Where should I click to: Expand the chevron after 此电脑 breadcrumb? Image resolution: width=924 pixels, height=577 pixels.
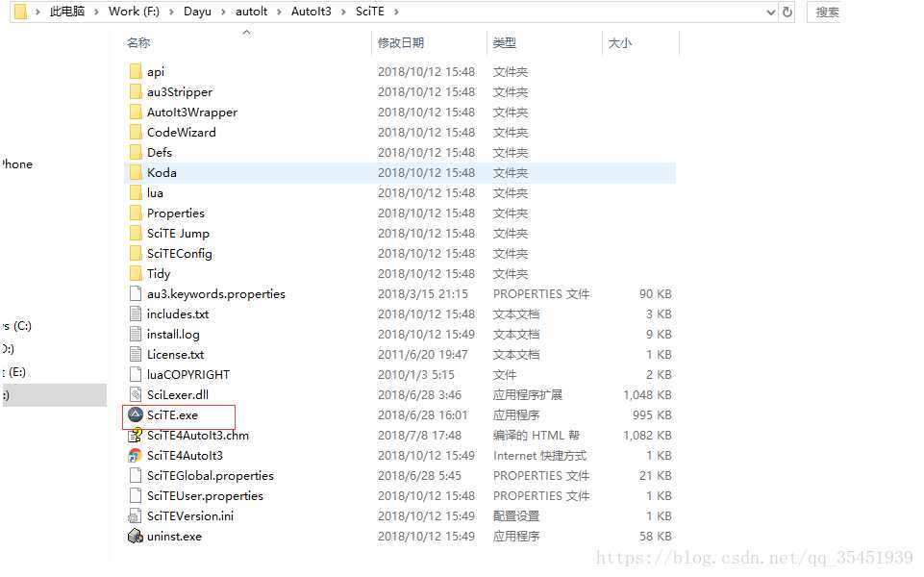96,12
